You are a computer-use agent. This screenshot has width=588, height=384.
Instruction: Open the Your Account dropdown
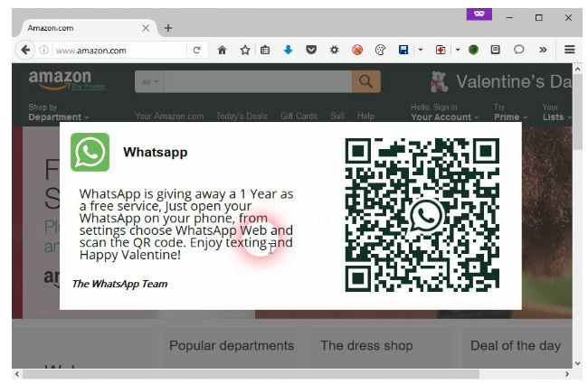click(x=441, y=117)
